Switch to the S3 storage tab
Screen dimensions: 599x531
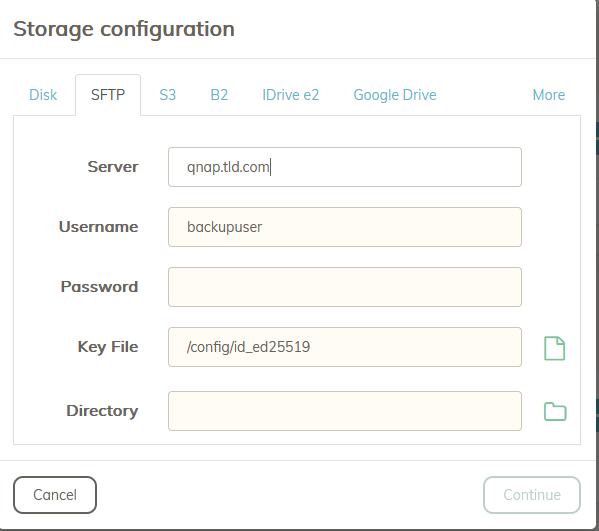pos(168,95)
